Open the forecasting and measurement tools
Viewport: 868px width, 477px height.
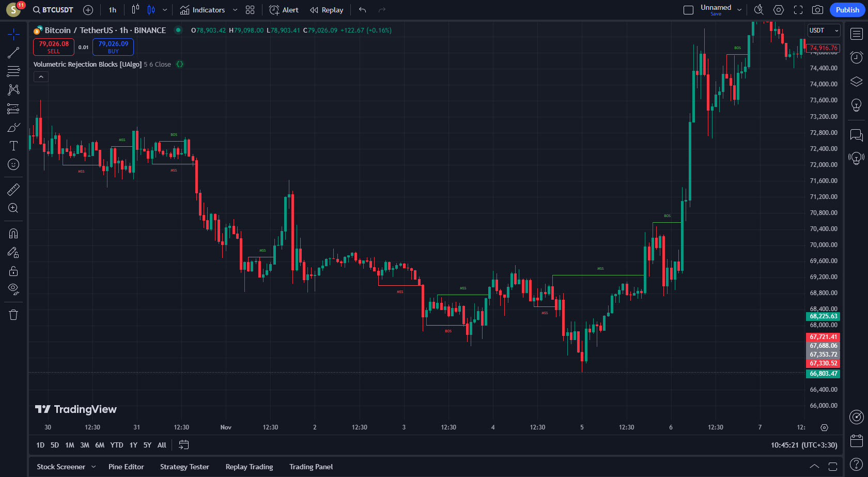pyautogui.click(x=13, y=109)
